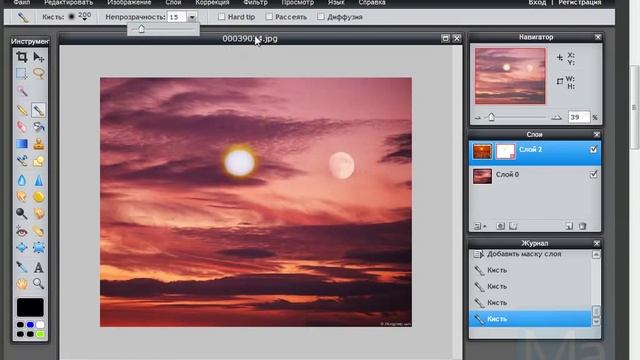Select the Brush tool in toolbox
Screen dimensions: 640x360
38,110
